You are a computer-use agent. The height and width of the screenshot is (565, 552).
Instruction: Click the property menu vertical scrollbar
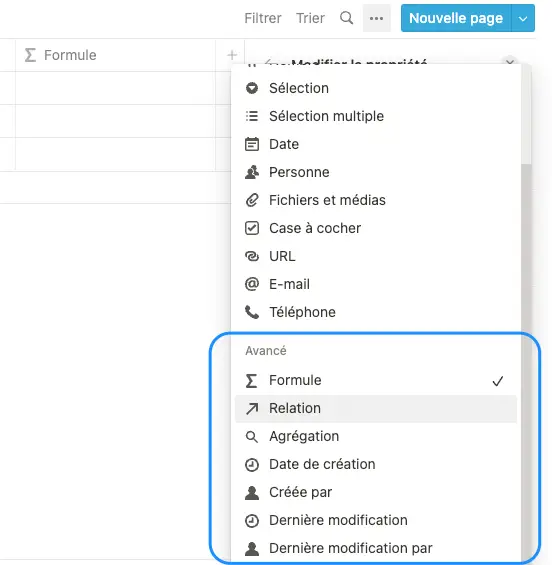pyautogui.click(x=526, y=360)
